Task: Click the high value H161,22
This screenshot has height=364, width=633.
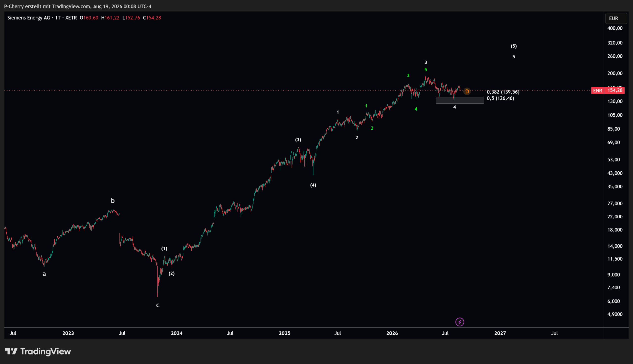Action: click(x=110, y=18)
